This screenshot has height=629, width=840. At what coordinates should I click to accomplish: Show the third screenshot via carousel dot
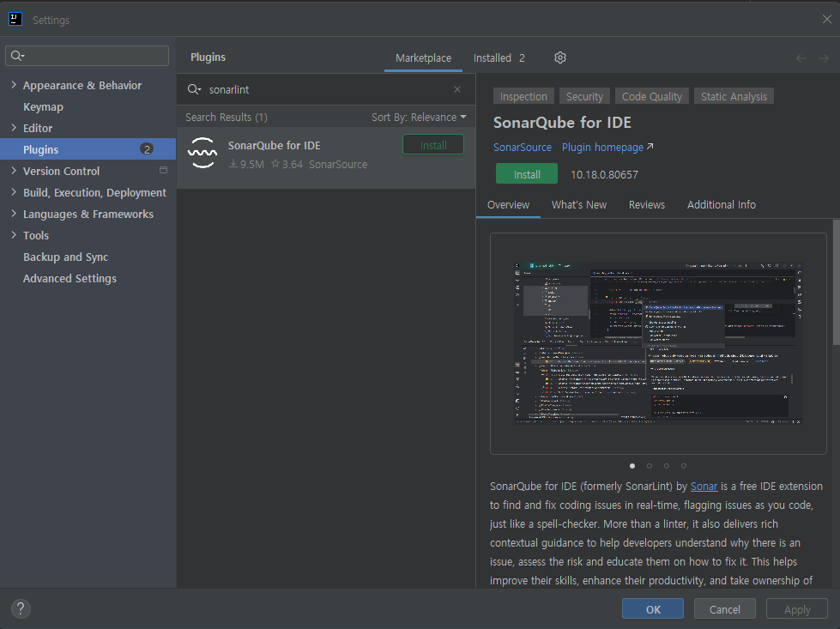click(667, 466)
